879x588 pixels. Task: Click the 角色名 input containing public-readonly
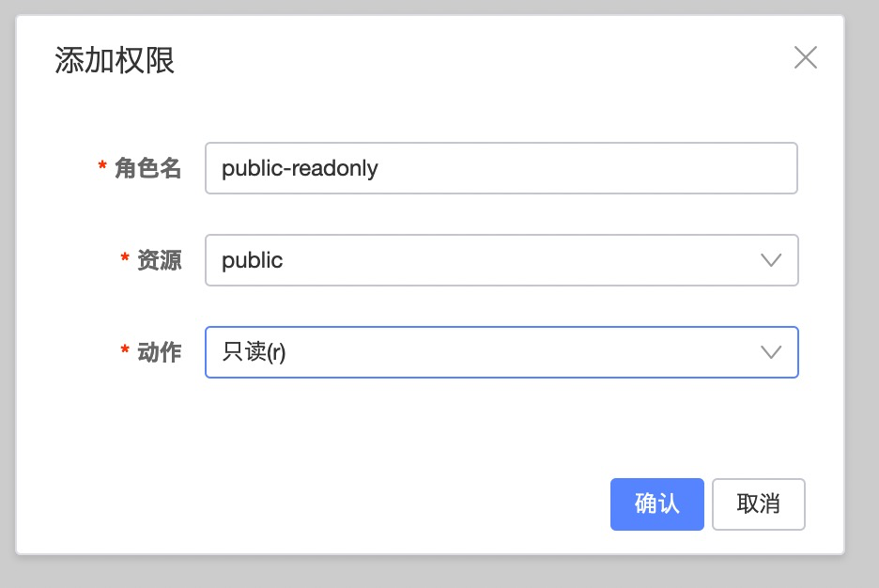[x=501, y=168]
